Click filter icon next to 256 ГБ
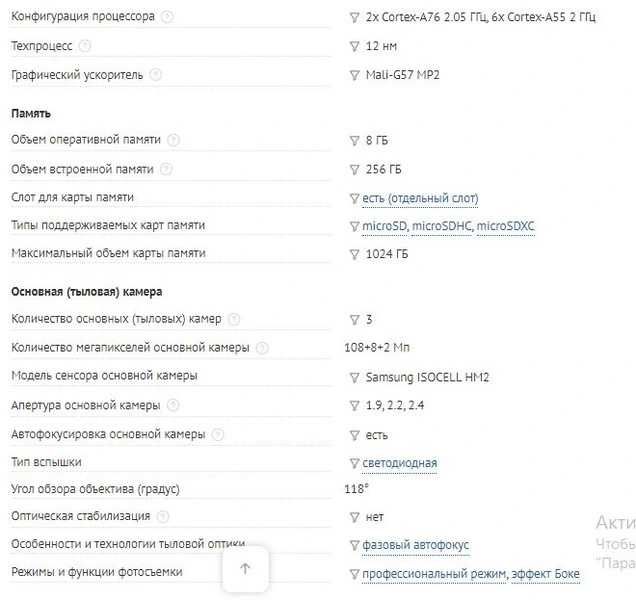This screenshot has width=636, height=600. 355,170
